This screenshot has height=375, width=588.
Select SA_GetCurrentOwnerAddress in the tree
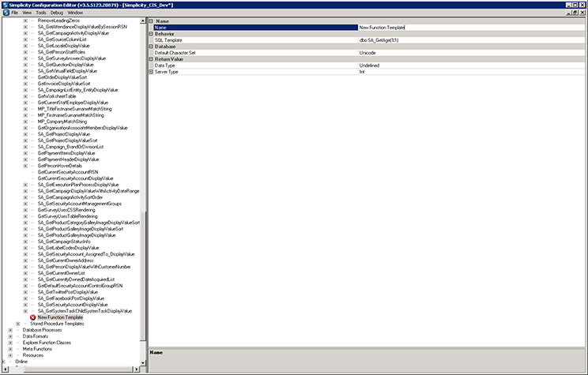click(x=66, y=261)
